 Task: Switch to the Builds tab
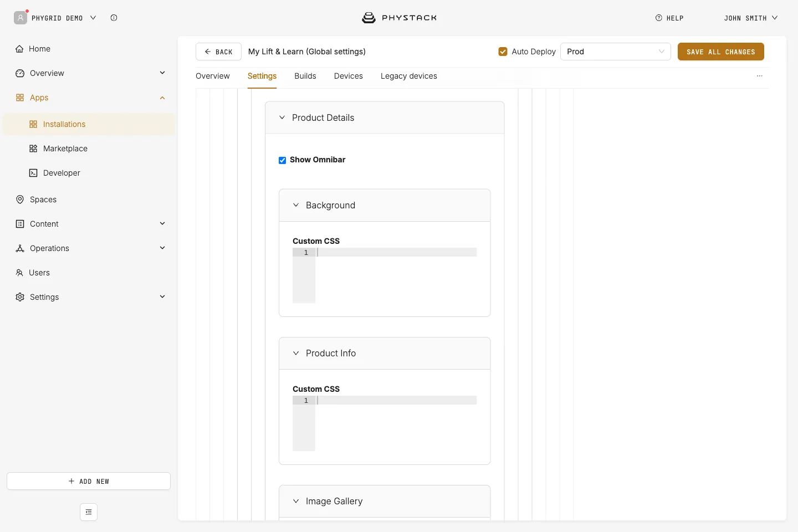(305, 76)
